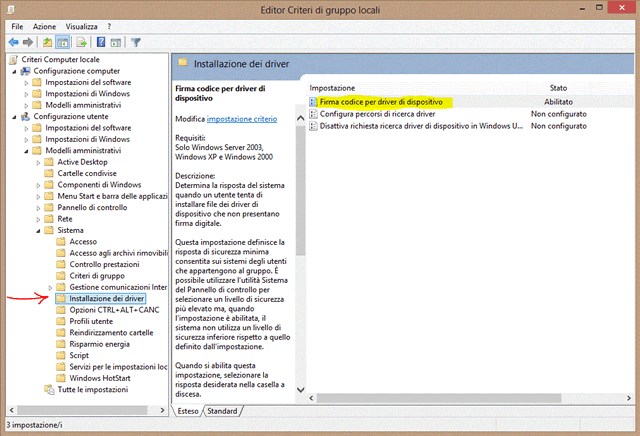Click description pane scroll up arrow
The height and width of the screenshot is (436, 640).
300,118
